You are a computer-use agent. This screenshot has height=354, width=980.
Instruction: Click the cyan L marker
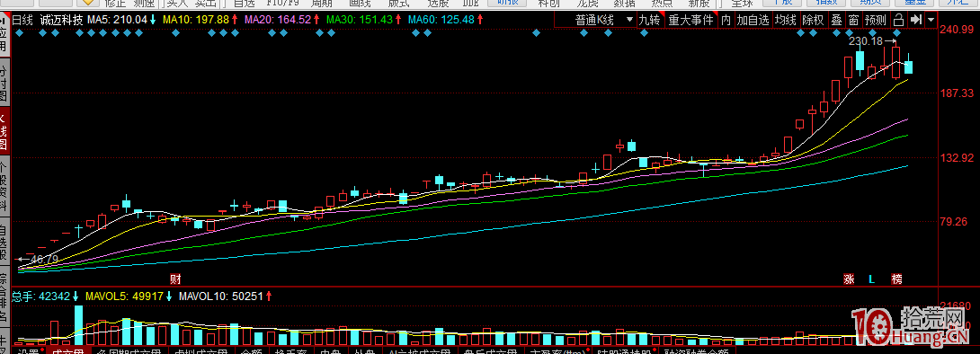(872, 279)
